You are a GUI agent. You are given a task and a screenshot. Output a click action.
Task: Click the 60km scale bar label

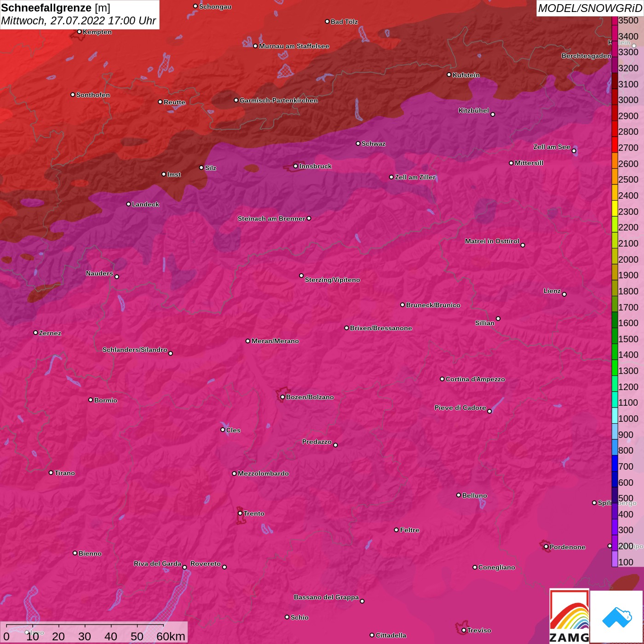(x=171, y=636)
